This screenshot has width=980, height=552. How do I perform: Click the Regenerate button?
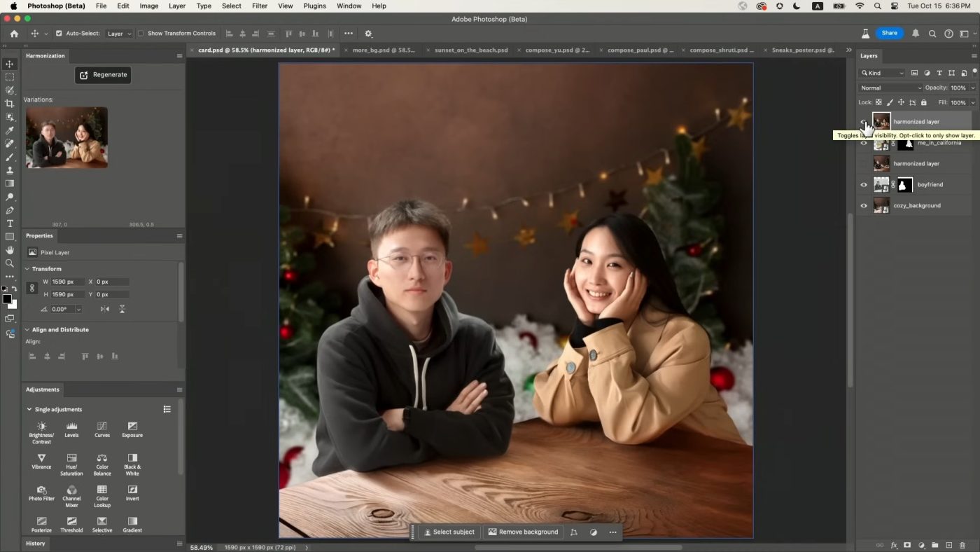pyautogui.click(x=103, y=75)
